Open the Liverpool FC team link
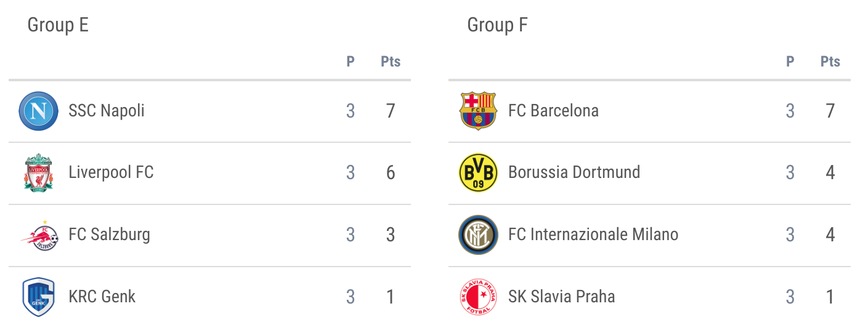 click(x=111, y=172)
